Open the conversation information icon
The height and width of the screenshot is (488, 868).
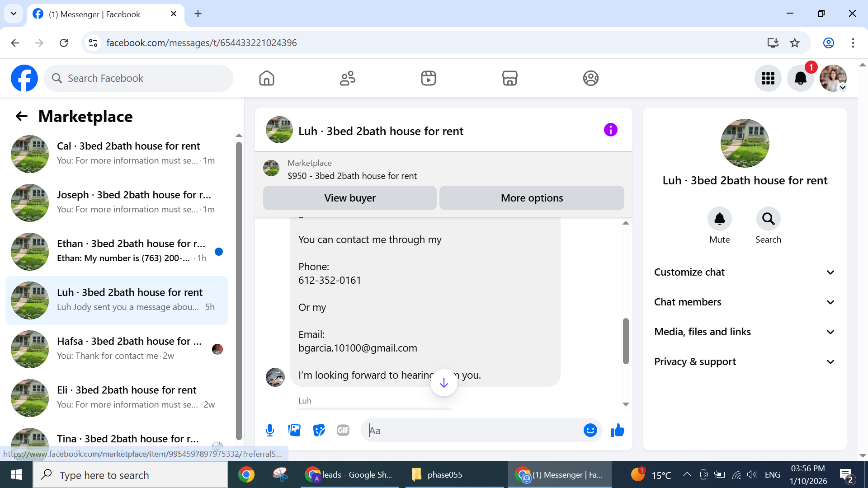(x=610, y=130)
